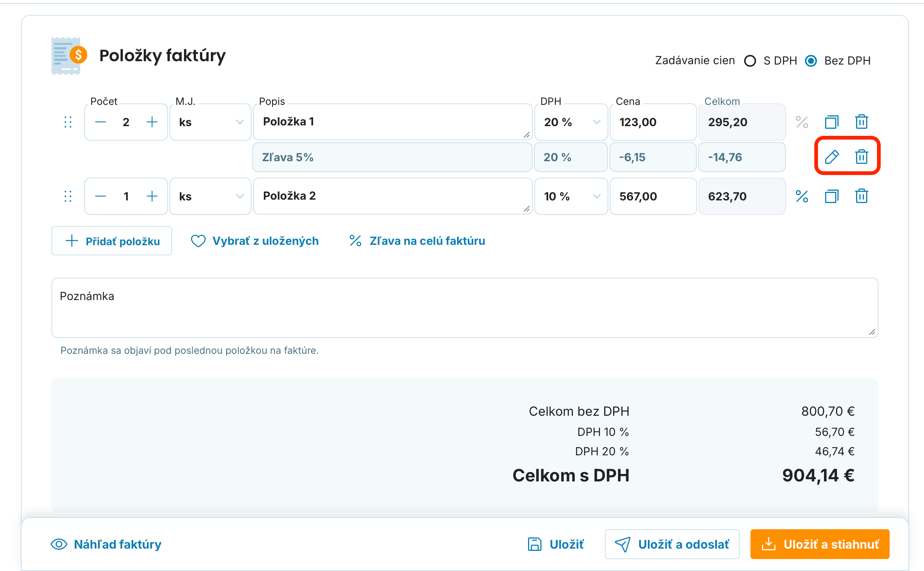Image resolution: width=924 pixels, height=571 pixels.
Task: Select the Bez DPH price entry option
Action: click(x=811, y=61)
